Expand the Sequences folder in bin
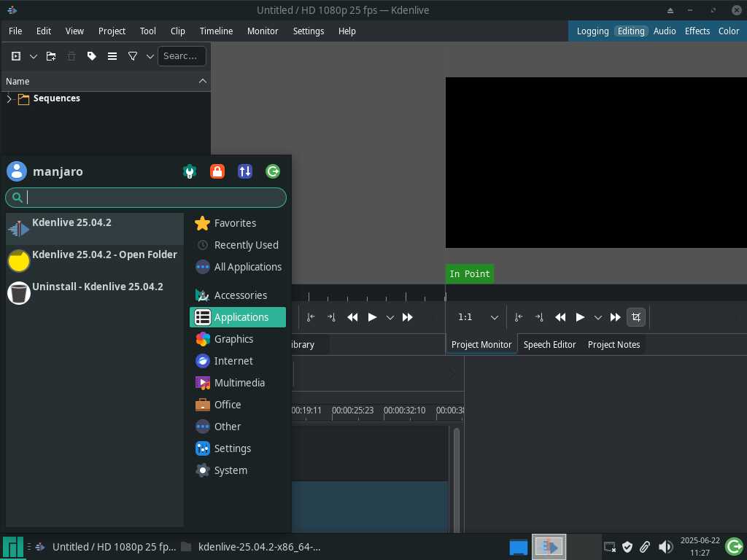The height and width of the screenshot is (560, 747). (9, 98)
